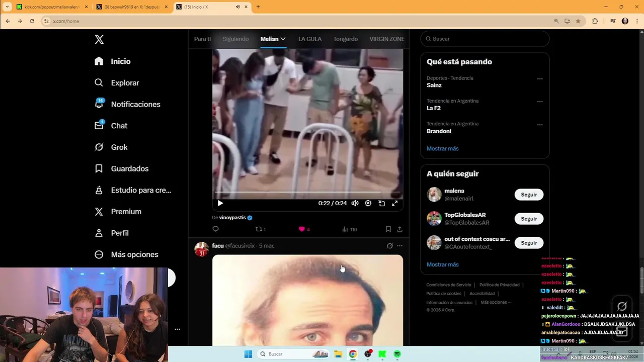Image resolution: width=644 pixels, height=362 pixels.
Task: Open more options on facu's post
Action: pyautogui.click(x=399, y=246)
